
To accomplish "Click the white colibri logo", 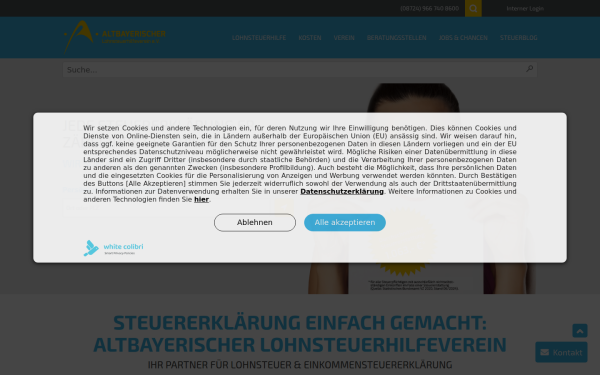I will tap(113, 248).
